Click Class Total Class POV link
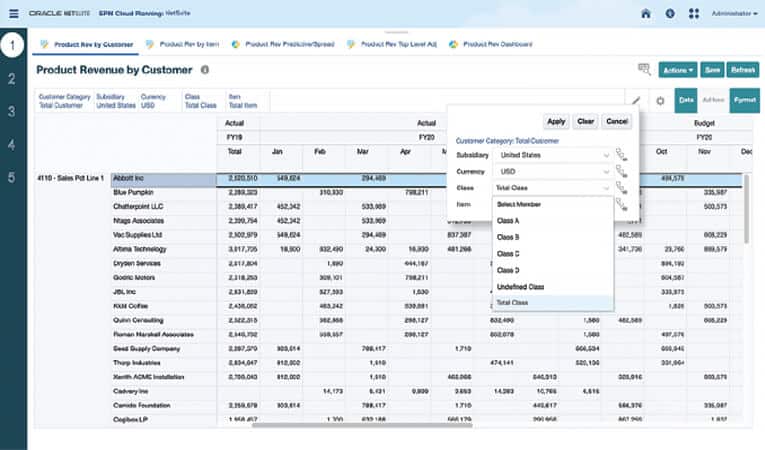 click(x=201, y=101)
